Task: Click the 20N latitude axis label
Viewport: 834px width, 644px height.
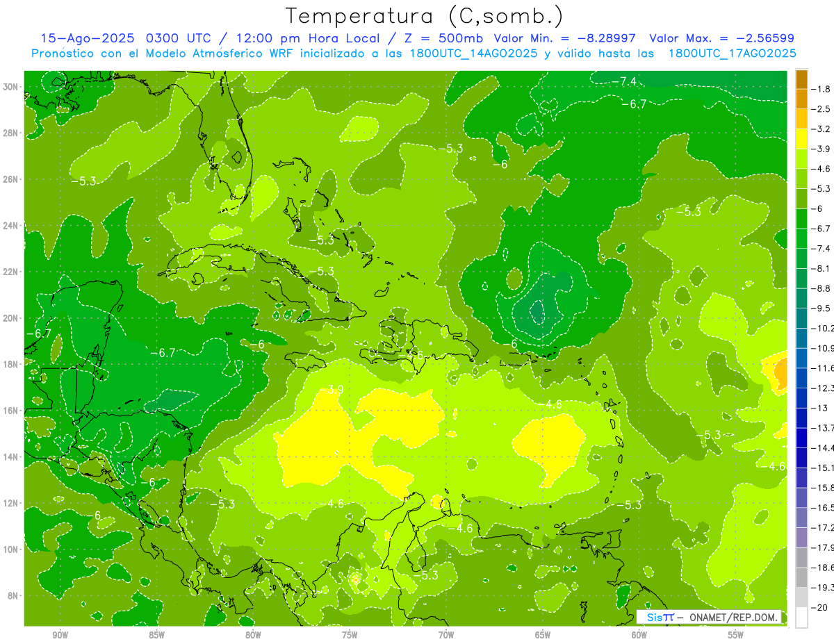Action: (11, 318)
